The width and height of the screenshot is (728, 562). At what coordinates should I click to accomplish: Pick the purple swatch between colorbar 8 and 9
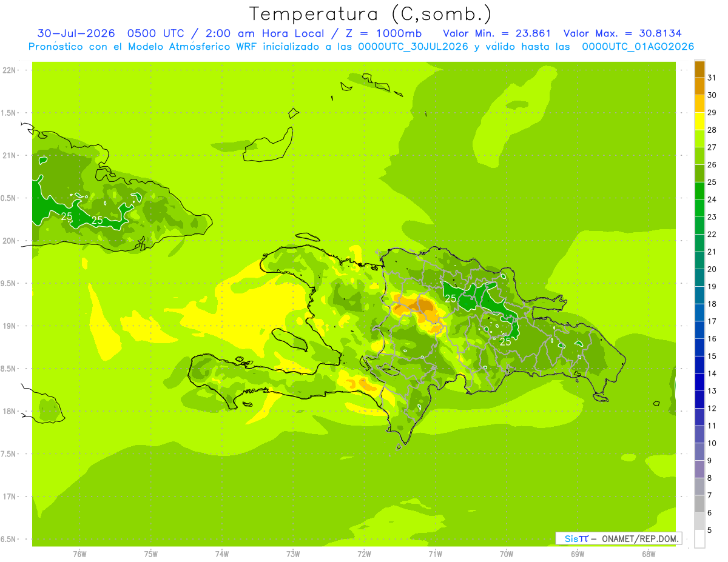(x=699, y=470)
